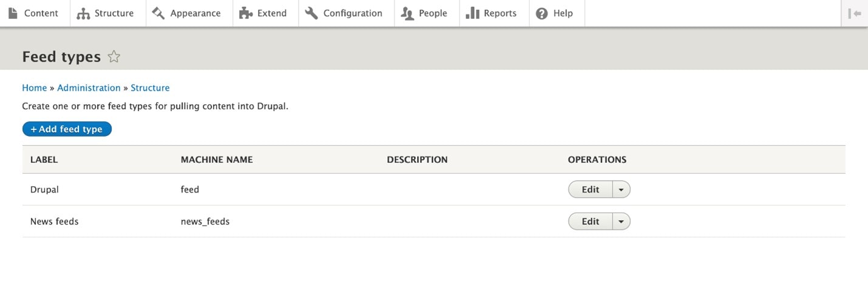
Task: Click the Configuration wrench icon
Action: click(311, 13)
